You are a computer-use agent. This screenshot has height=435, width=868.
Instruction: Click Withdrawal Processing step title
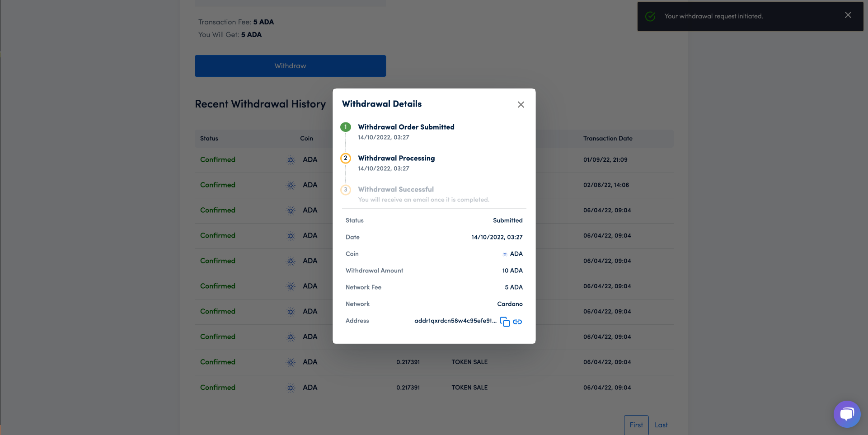coord(396,158)
